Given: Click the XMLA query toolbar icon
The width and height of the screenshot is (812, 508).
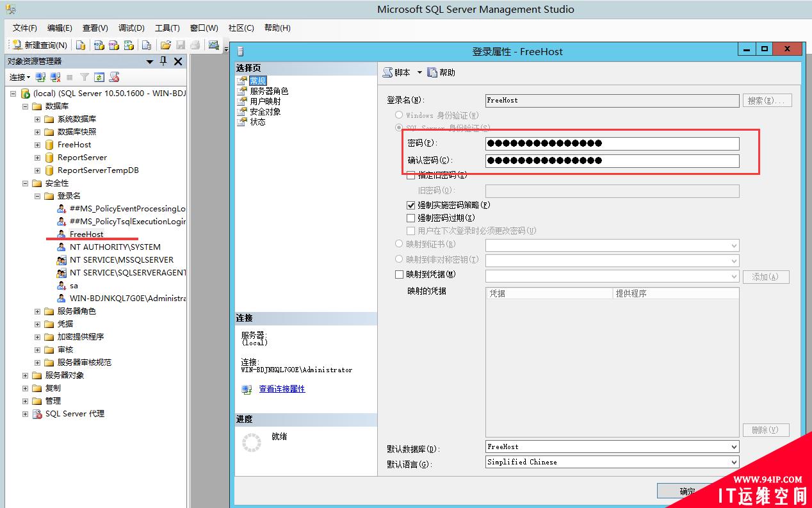Looking at the screenshot, I should click(x=129, y=45).
